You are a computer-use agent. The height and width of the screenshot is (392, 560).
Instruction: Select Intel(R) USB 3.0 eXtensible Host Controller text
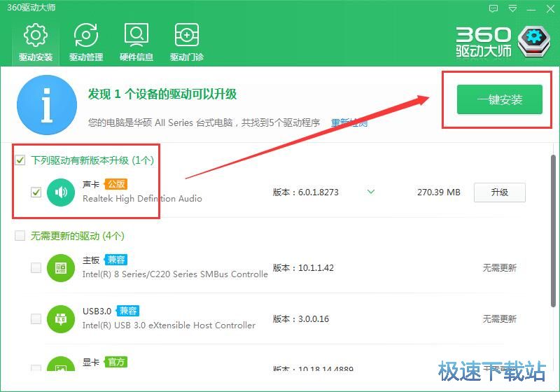point(169,325)
